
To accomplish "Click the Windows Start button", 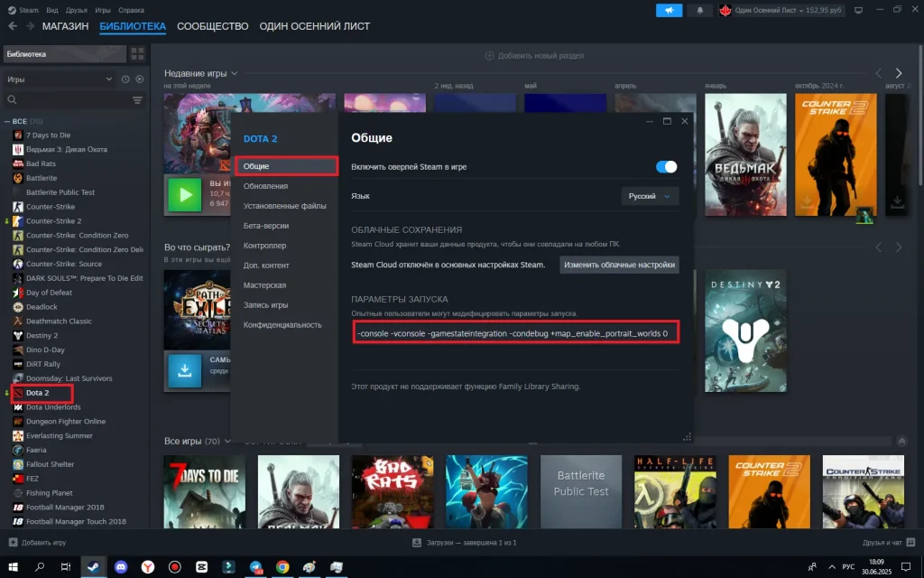I will pos(13,567).
